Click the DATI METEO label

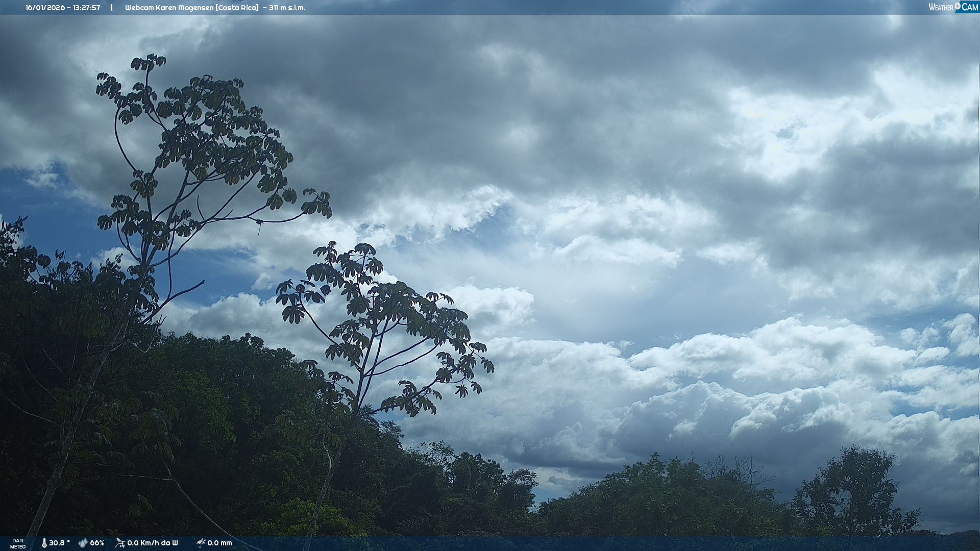[x=18, y=543]
